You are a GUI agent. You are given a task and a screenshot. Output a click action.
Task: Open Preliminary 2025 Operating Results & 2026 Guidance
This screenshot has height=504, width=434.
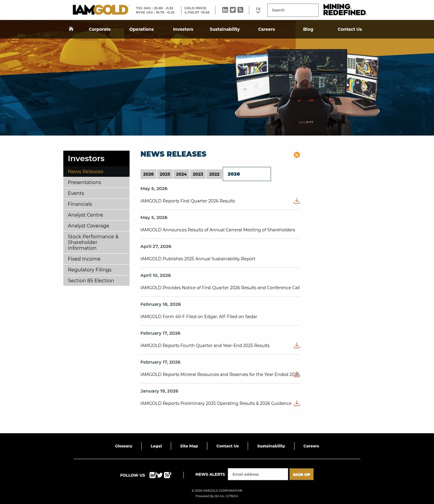pos(216,403)
